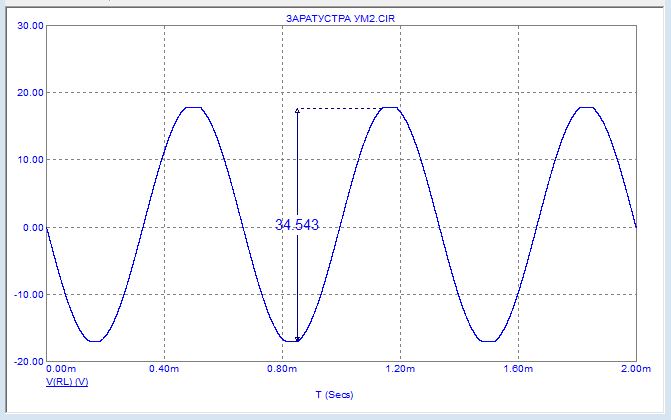
Task: Click the -10.00 y-axis value
Action: [x=29, y=295]
